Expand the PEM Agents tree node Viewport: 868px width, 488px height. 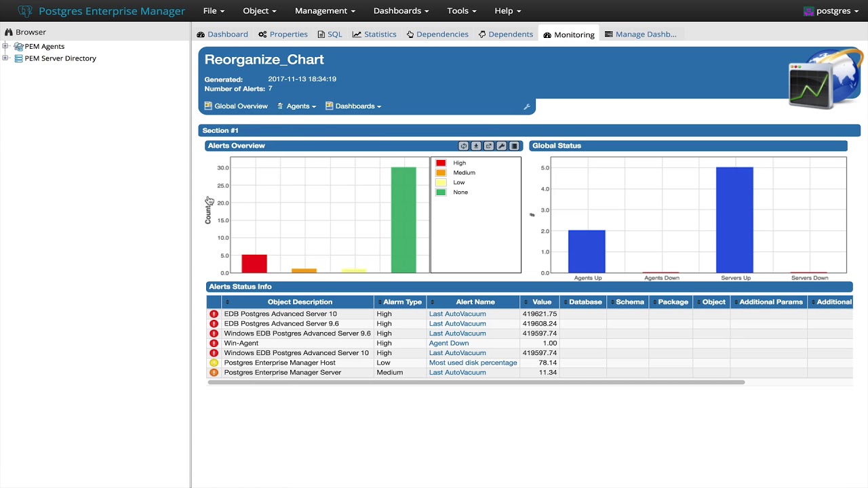5,47
